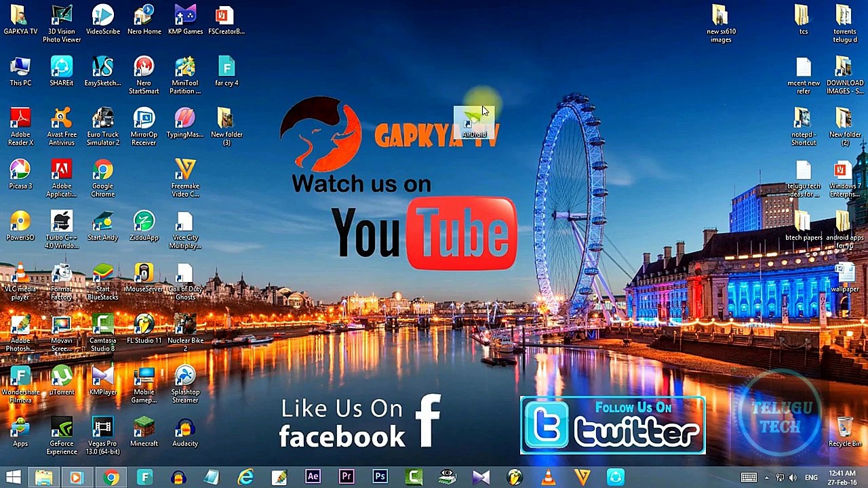Select the Adobe Reader X desktop icon
Image resolution: width=868 pixels, height=488 pixels.
[20, 127]
